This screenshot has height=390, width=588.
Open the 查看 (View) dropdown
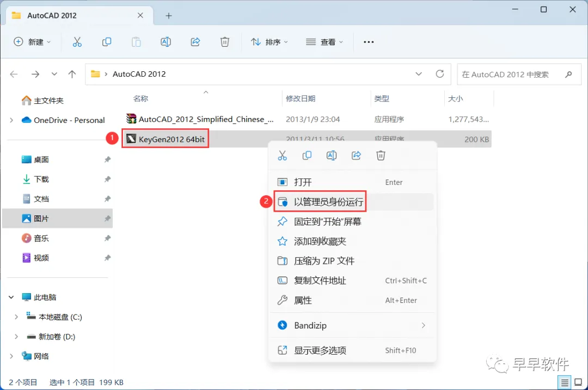tap(324, 42)
